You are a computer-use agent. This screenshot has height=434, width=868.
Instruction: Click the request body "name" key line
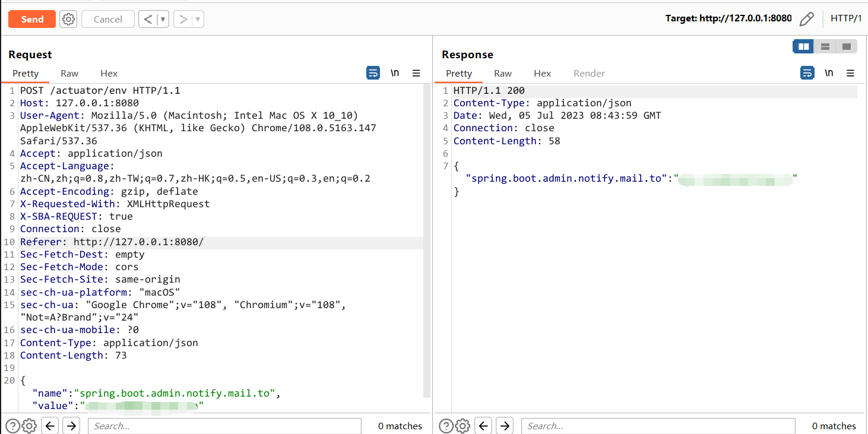[156, 393]
